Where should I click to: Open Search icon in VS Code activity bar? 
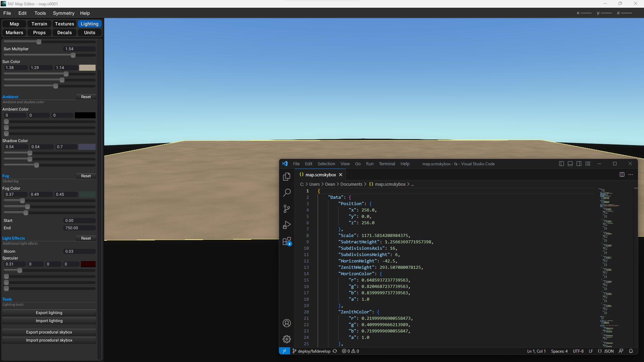click(x=287, y=193)
